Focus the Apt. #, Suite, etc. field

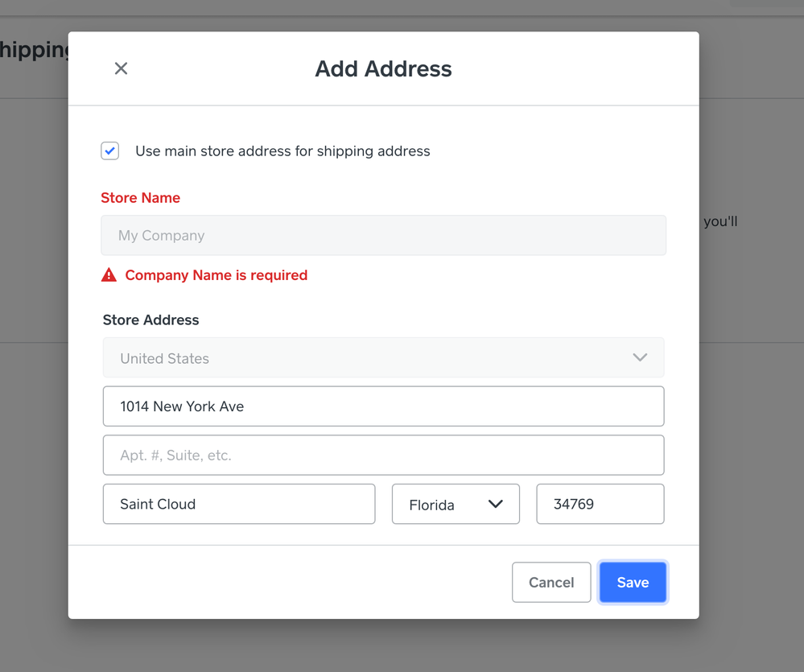pyautogui.click(x=383, y=456)
